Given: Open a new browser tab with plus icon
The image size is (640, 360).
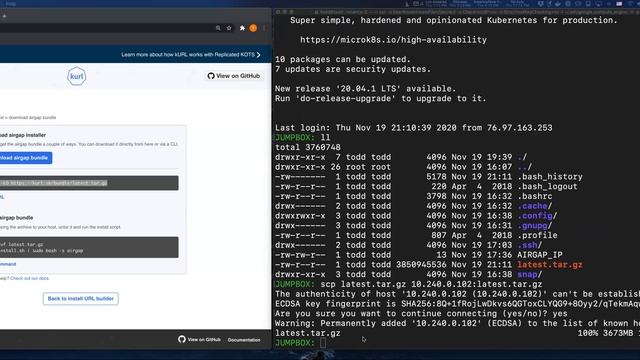Looking at the screenshot, I should [4, 16].
